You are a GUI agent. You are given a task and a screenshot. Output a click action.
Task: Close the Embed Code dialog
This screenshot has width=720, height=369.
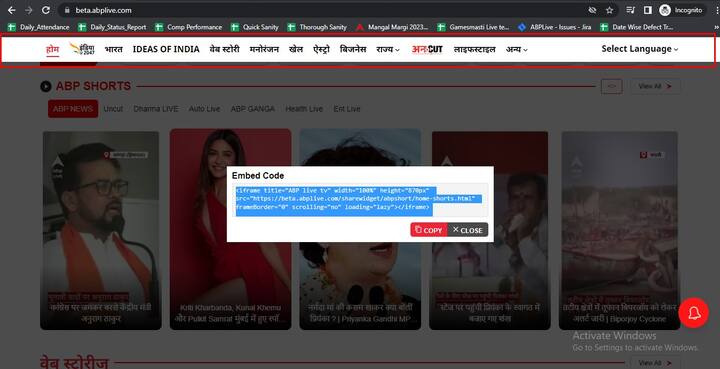[x=467, y=230]
